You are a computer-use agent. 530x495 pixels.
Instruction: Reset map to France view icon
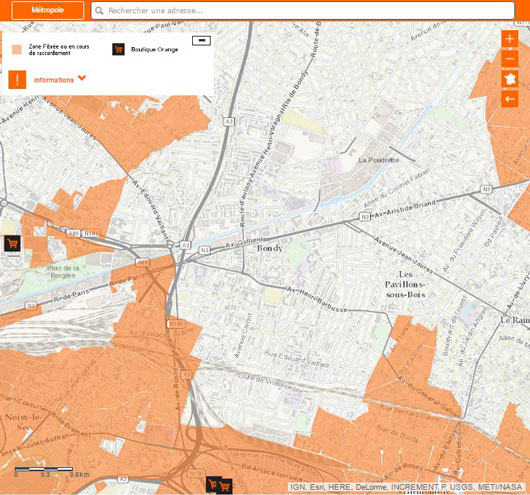click(509, 79)
